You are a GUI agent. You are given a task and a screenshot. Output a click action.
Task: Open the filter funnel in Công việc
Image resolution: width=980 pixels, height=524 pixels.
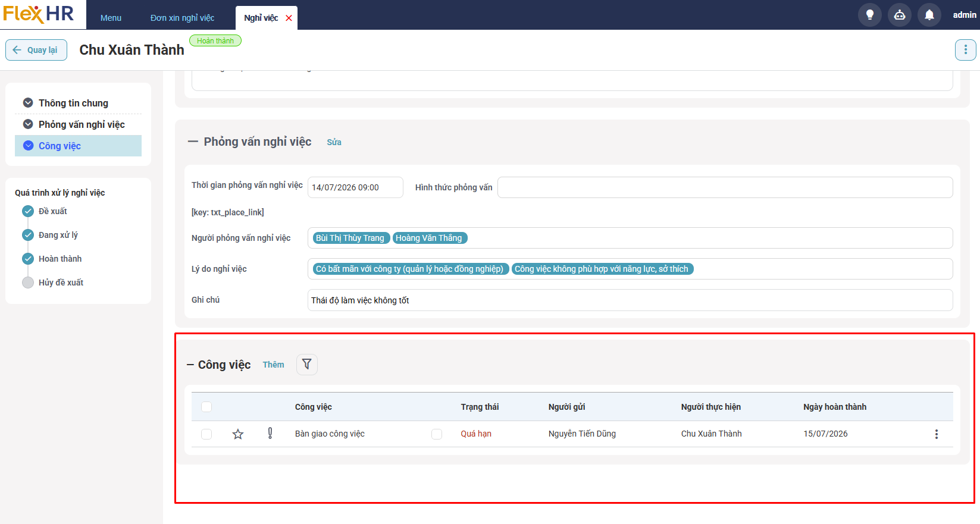tap(306, 364)
